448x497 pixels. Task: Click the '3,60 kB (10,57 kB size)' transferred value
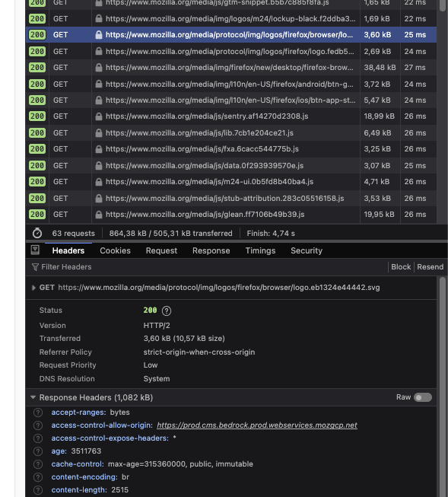(184, 339)
